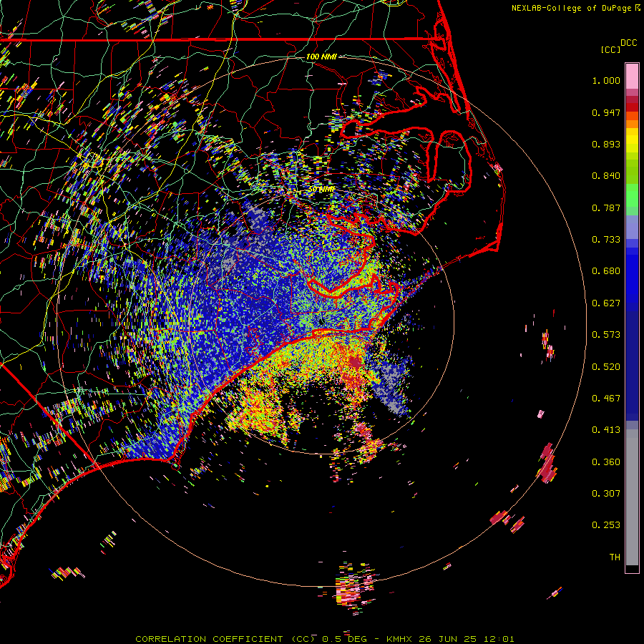Click the [CC] units label
The image size is (644, 644).
coord(611,49)
